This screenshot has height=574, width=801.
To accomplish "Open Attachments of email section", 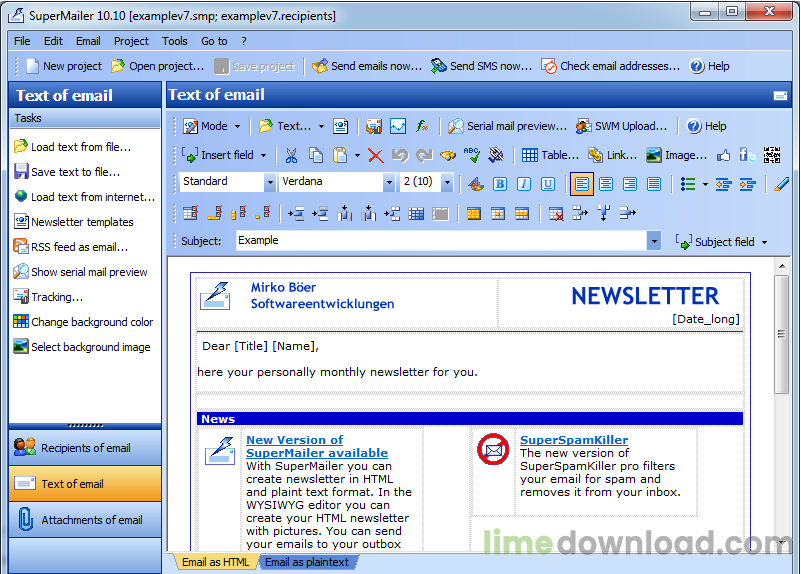I will pyautogui.click(x=85, y=520).
